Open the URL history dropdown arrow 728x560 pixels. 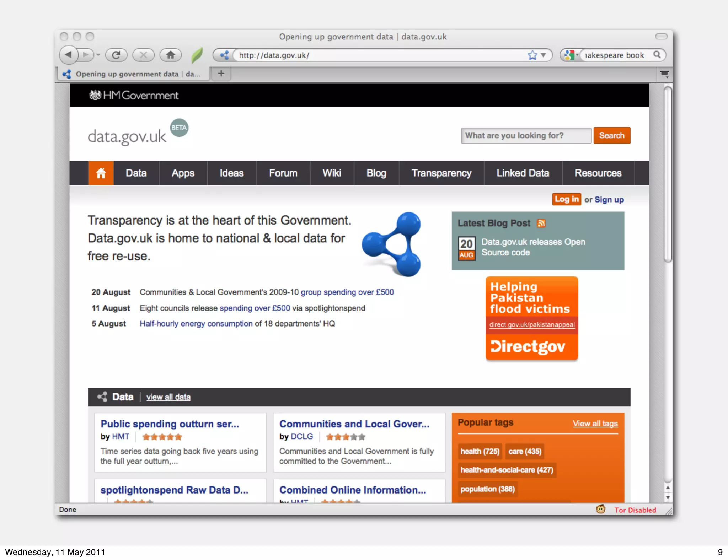coord(543,55)
